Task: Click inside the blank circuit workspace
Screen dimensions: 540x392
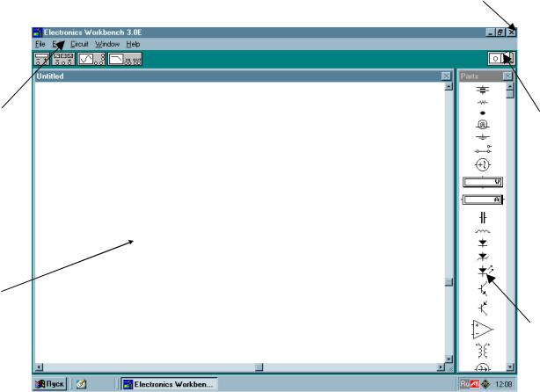Action: (x=240, y=222)
